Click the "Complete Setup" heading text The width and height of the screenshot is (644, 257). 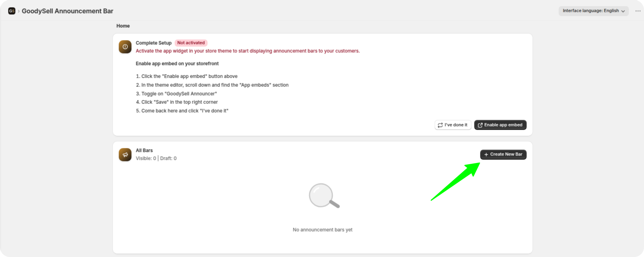(154, 43)
